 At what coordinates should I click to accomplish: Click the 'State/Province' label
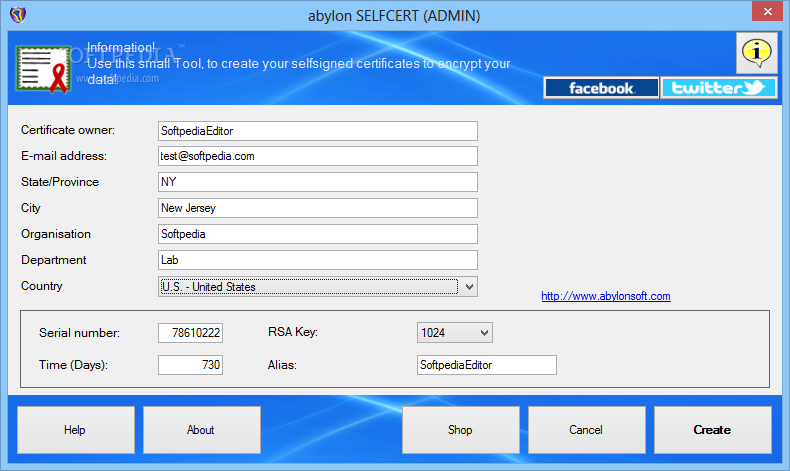(60, 182)
